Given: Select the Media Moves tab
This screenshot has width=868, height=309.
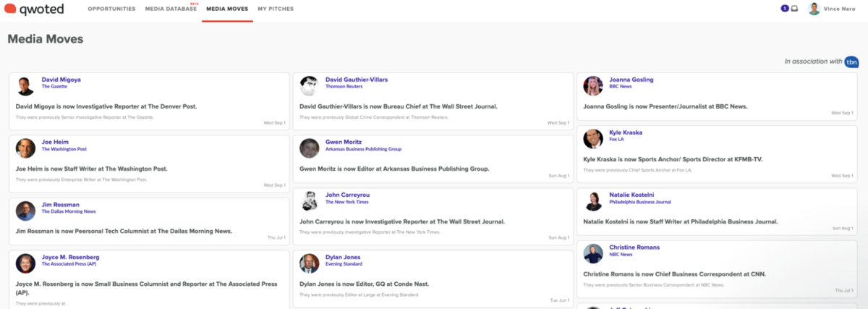Looking at the screenshot, I should tap(227, 9).
